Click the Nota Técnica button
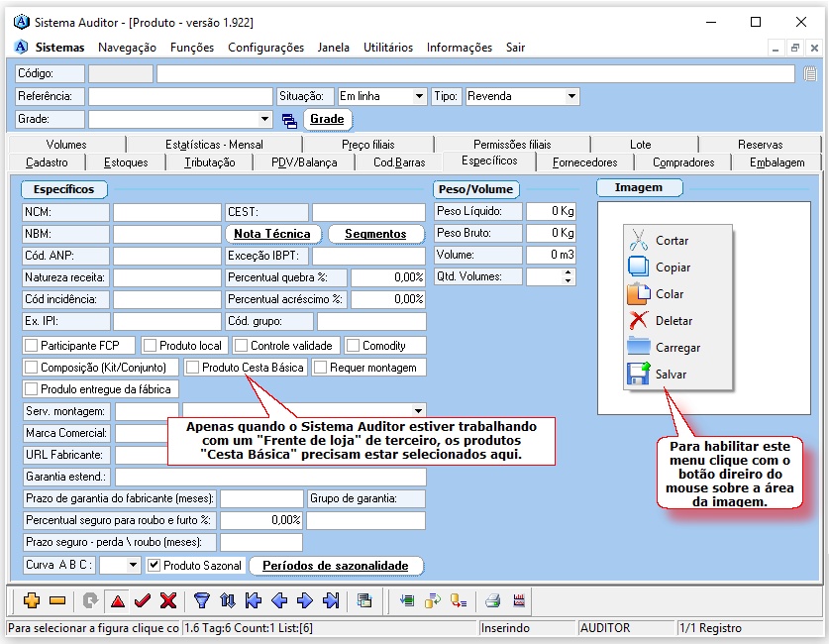Screen dimensions: 829x644 [x=272, y=234]
